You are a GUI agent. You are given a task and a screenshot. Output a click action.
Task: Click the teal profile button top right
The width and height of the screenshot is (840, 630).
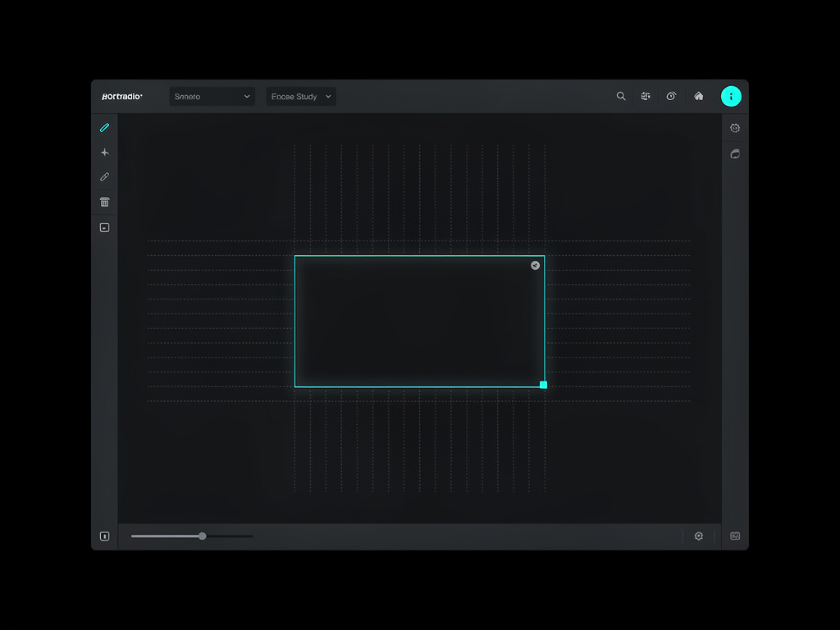(731, 96)
